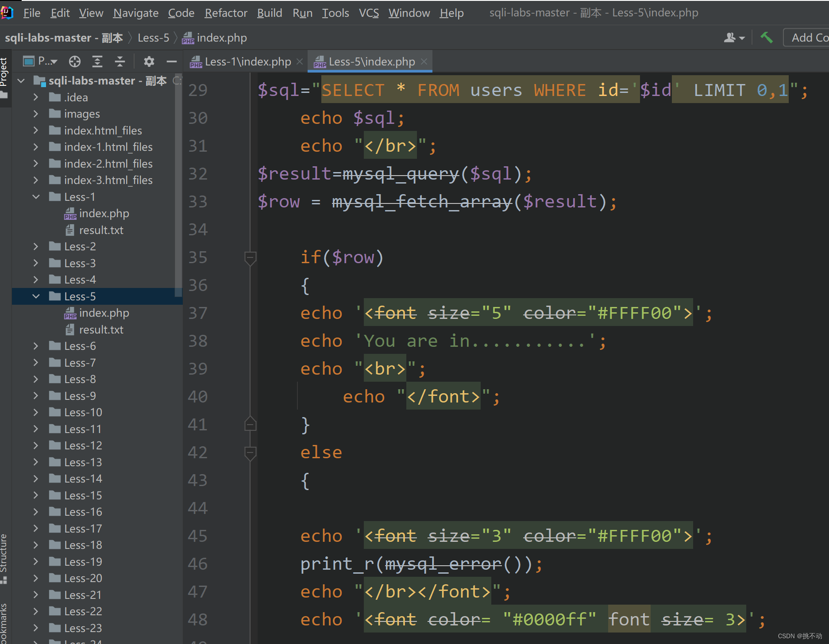This screenshot has height=644, width=829.
Task: Collapse the Less-5 folder
Action: point(36,296)
